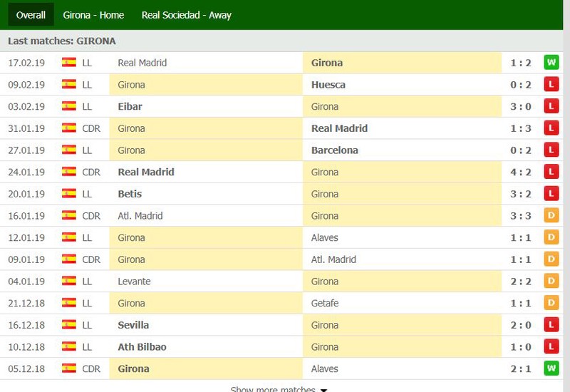Click orange D badge on Levante 2:2 row
This screenshot has width=570, height=392.
pyautogui.click(x=551, y=282)
